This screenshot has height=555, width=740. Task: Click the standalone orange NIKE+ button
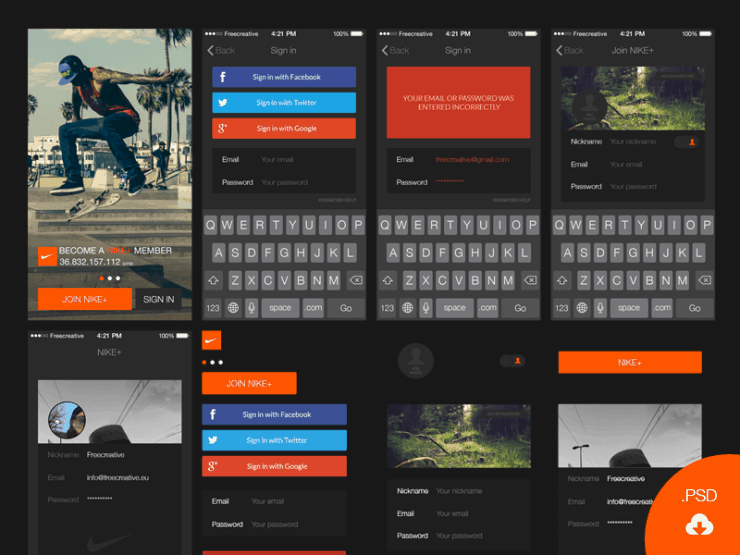point(629,362)
